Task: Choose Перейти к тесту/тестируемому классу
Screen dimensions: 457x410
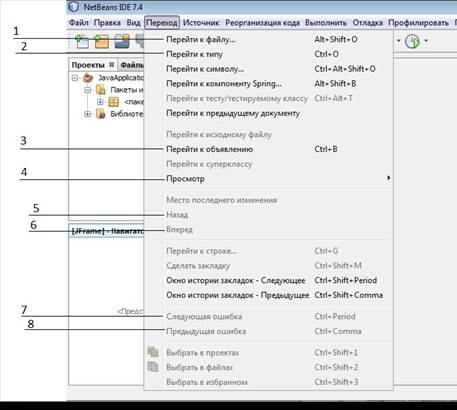Action: (269, 98)
